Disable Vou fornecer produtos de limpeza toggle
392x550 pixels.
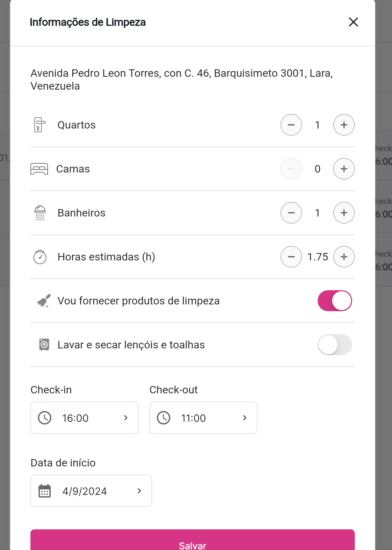click(x=335, y=301)
